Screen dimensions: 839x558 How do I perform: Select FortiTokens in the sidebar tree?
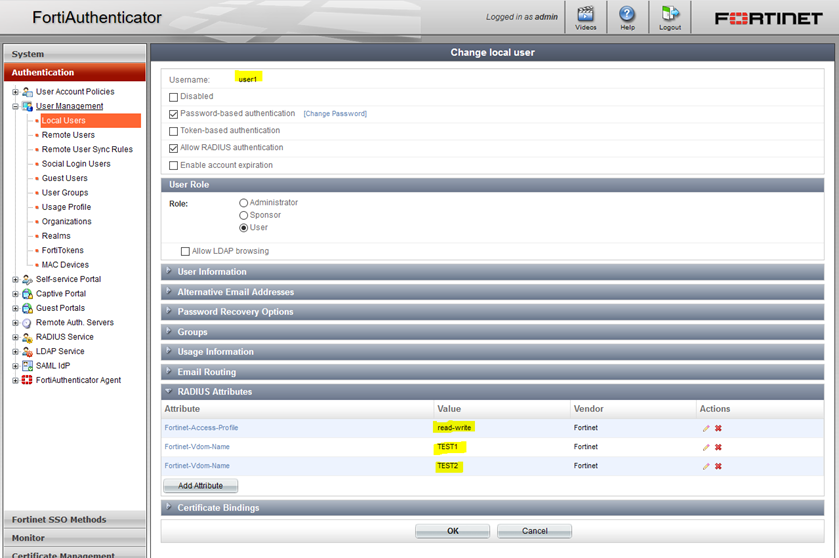(62, 250)
